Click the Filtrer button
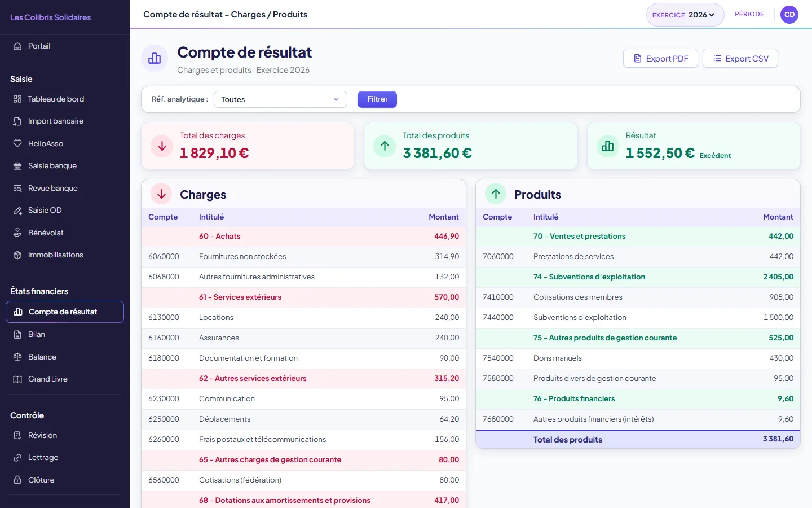This screenshot has height=508, width=812. click(x=377, y=99)
